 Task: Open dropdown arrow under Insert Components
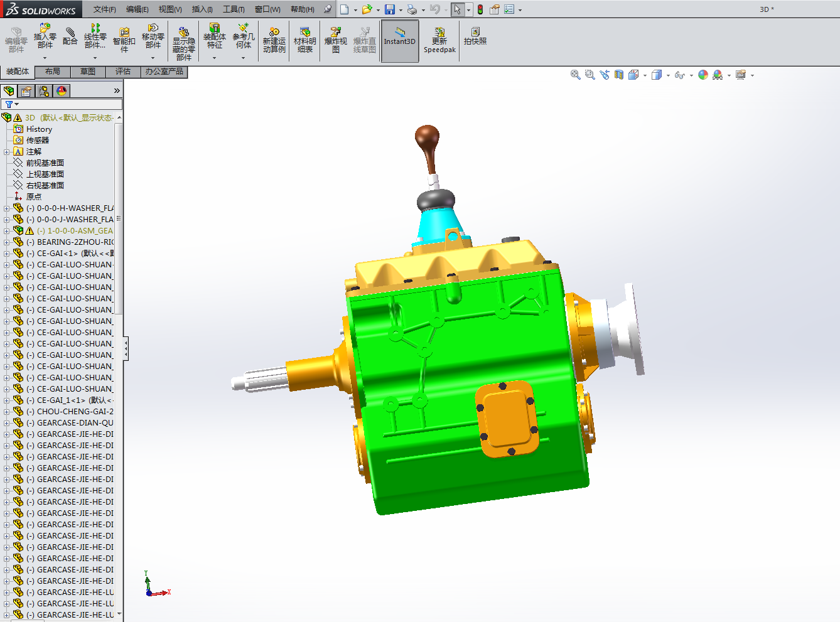45,58
